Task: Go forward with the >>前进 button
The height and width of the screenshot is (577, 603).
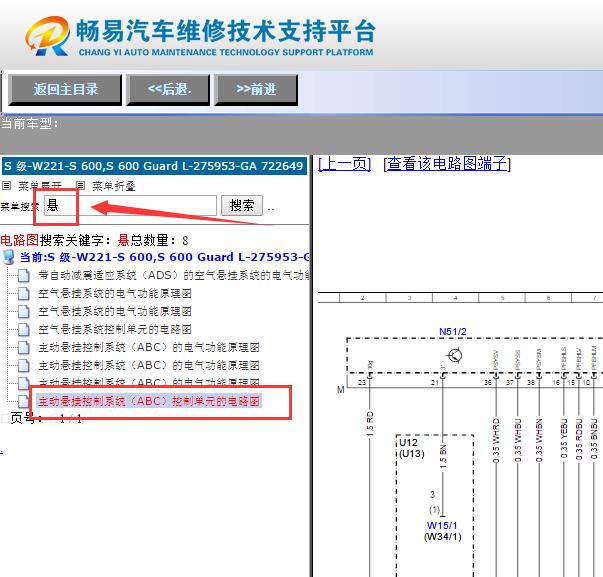Action: pos(256,90)
